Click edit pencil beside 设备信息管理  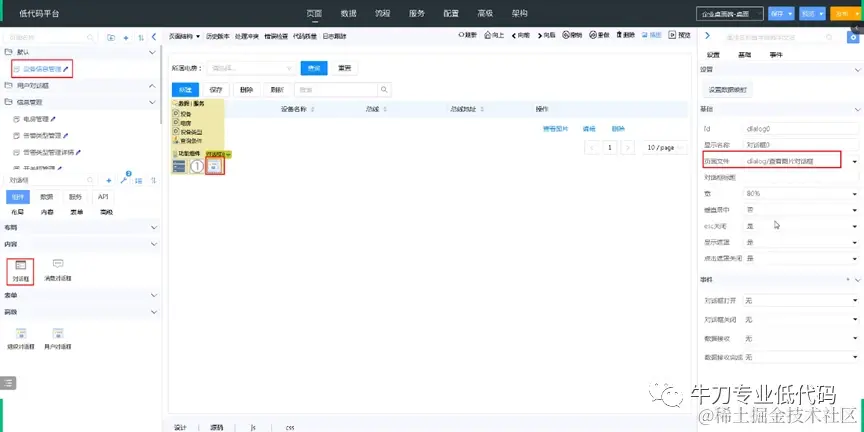[66, 69]
